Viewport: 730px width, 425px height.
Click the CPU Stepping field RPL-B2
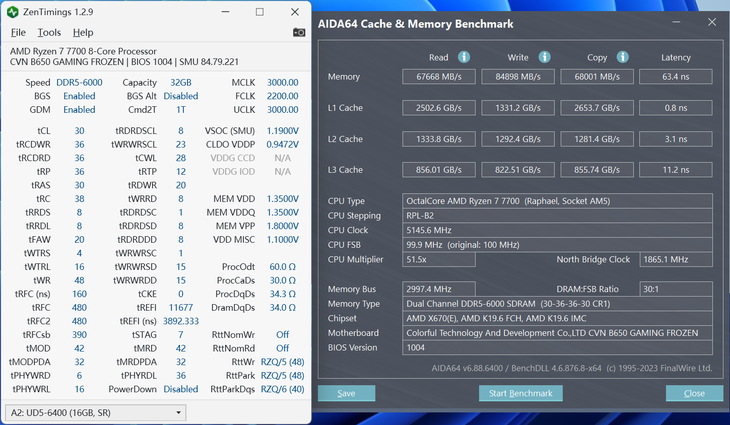[x=557, y=216]
